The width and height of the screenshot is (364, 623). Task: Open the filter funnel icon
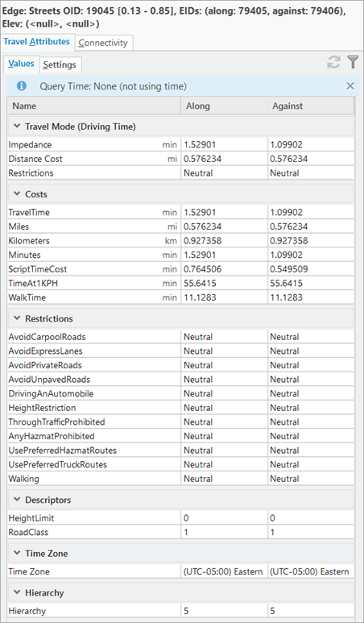coord(353,62)
